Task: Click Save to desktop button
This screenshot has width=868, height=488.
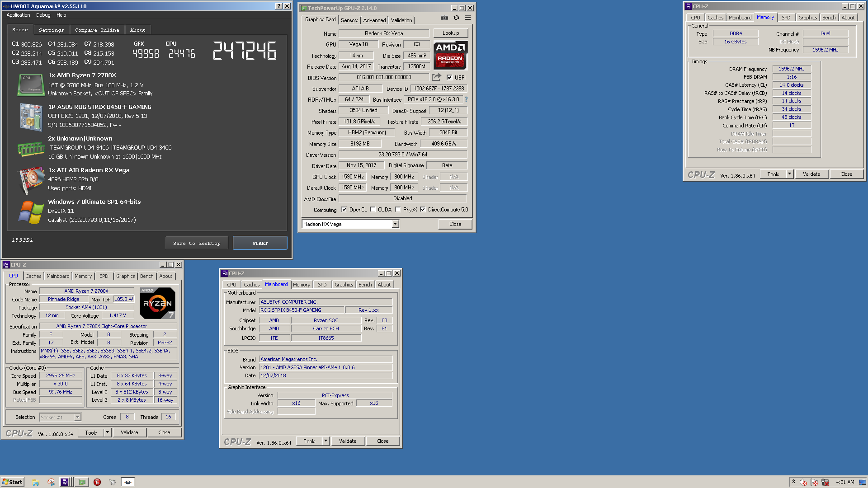Action: [197, 243]
